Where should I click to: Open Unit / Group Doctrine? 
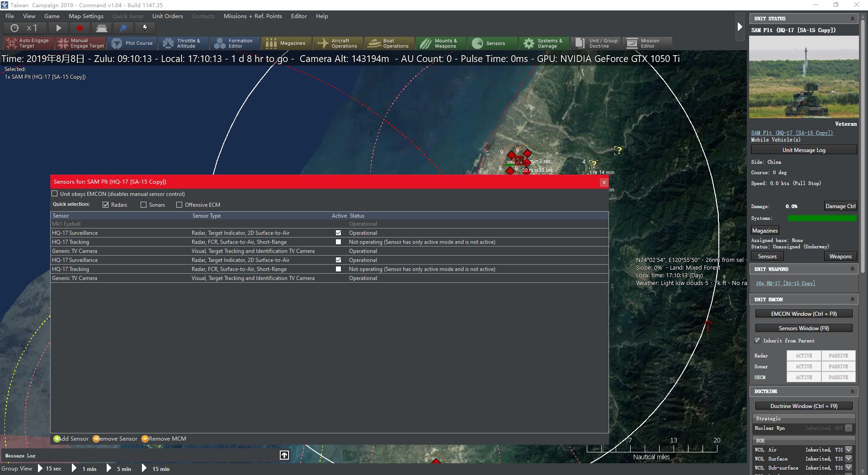coord(595,43)
